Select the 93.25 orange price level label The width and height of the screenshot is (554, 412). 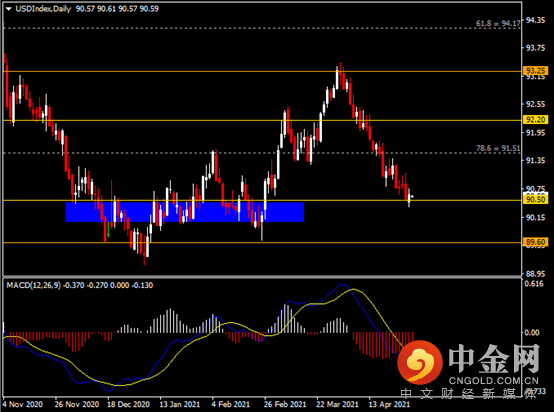tap(535, 71)
